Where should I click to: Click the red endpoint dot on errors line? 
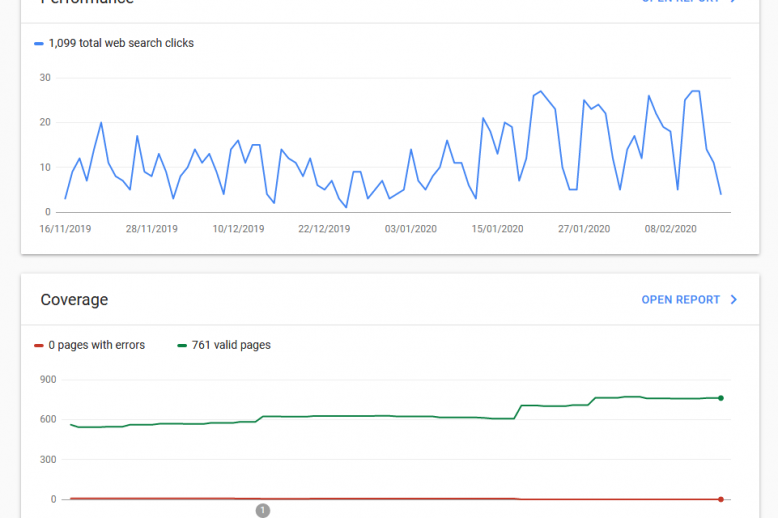(720, 499)
